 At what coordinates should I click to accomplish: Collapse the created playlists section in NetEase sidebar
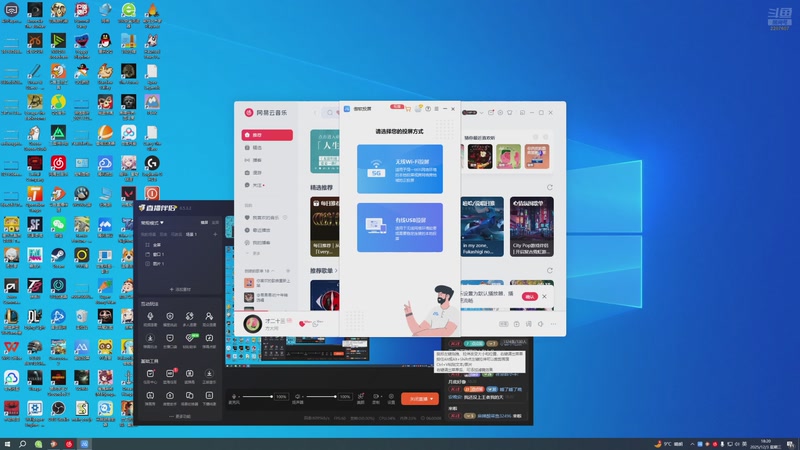[273, 270]
